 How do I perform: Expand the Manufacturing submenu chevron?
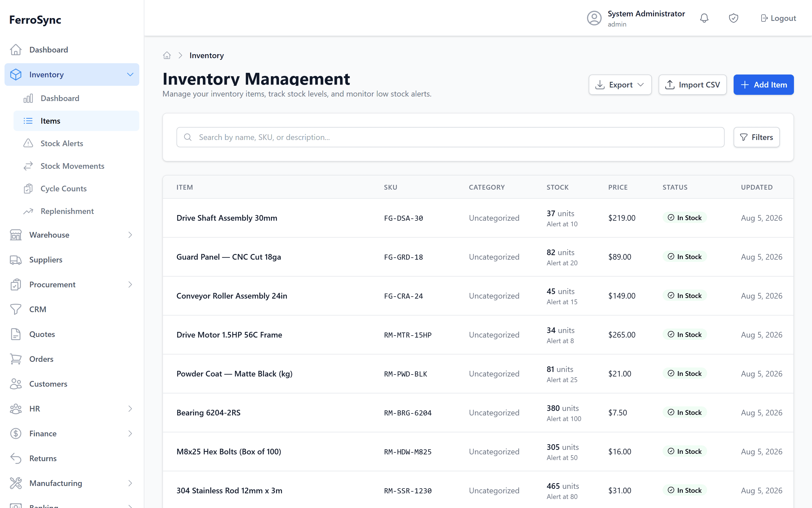(130, 483)
